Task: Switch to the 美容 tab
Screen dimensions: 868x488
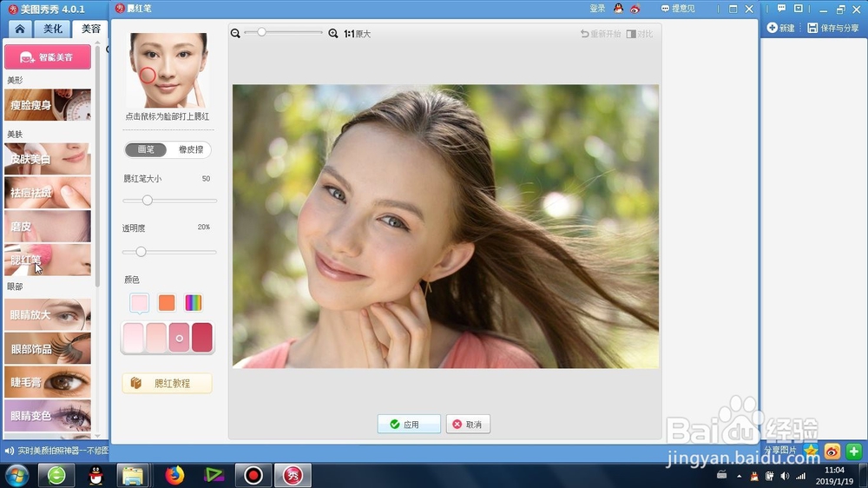Action: pyautogui.click(x=91, y=29)
